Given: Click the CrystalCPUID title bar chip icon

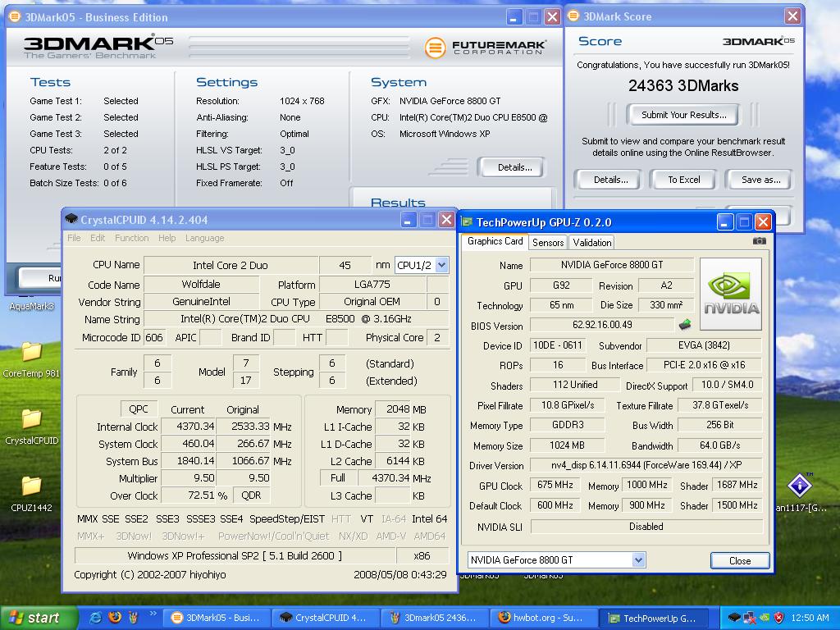Looking at the screenshot, I should (x=71, y=219).
